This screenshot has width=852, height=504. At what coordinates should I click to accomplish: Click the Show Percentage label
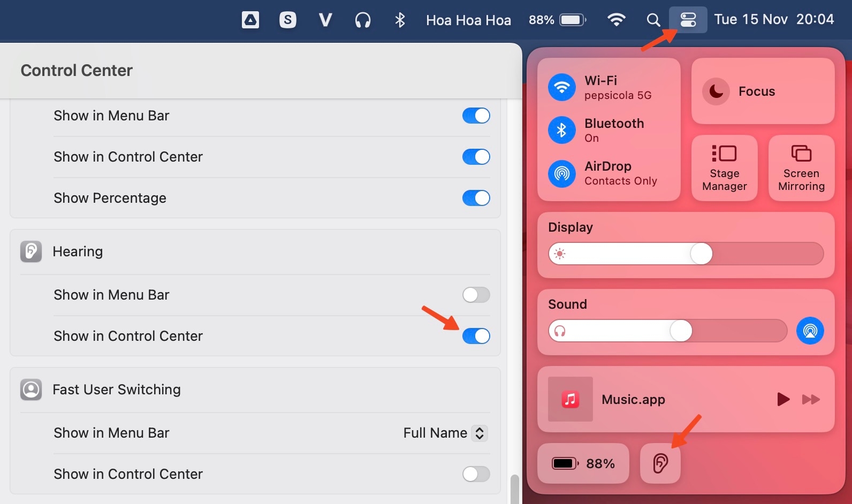coord(110,198)
